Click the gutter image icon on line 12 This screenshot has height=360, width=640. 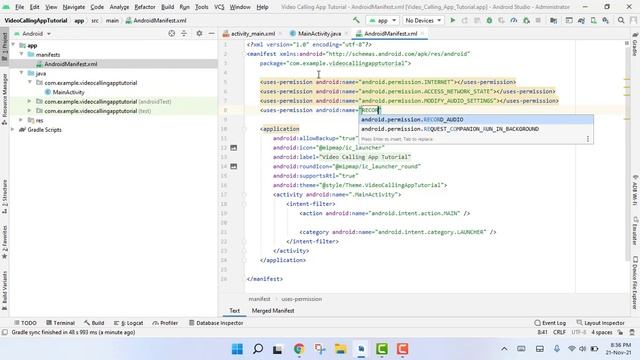233,147
